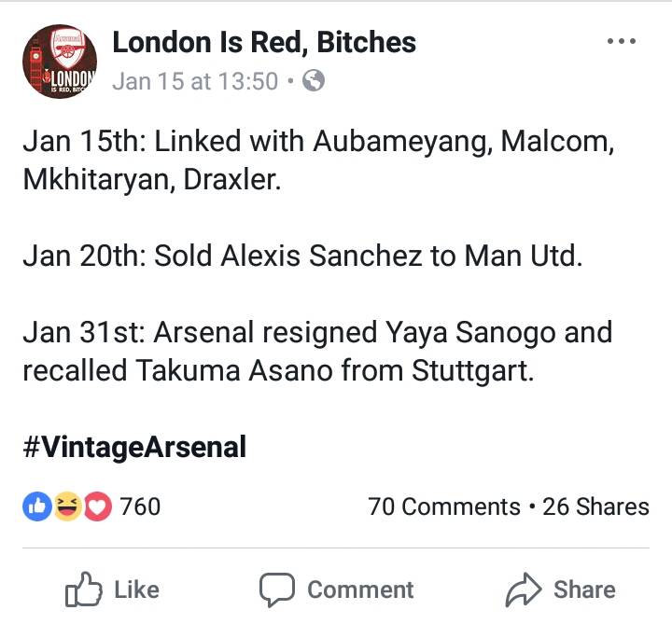
Task: Show the 70 Comments thread
Action: click(444, 506)
